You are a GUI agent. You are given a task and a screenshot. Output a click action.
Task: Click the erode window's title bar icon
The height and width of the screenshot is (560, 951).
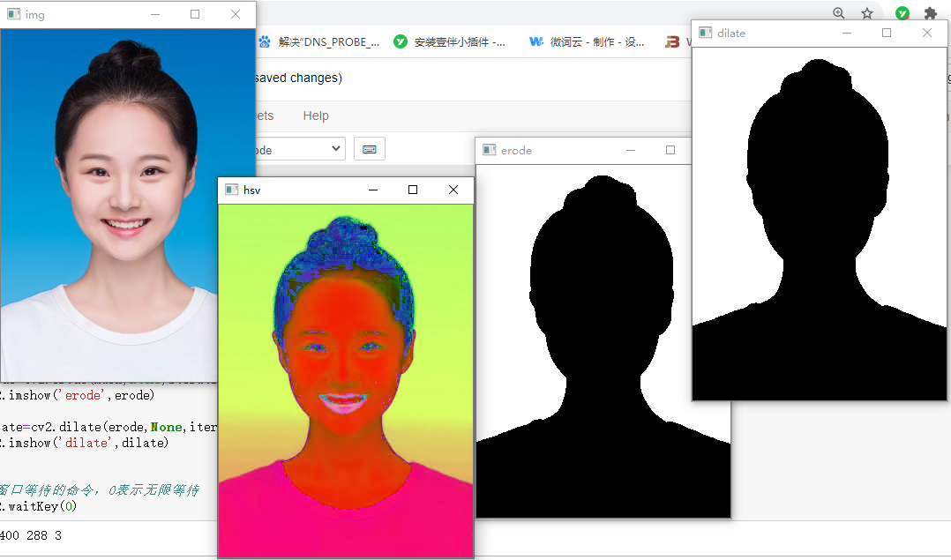pos(490,150)
